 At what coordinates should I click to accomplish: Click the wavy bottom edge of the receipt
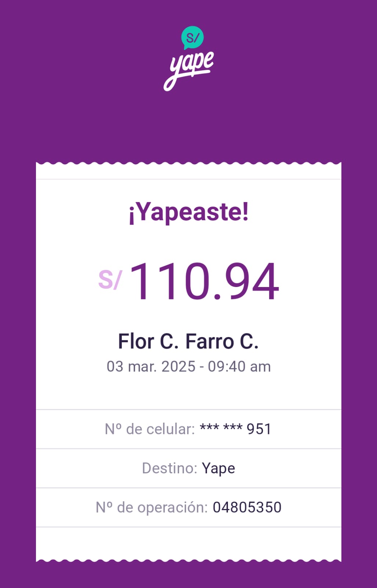click(x=189, y=560)
